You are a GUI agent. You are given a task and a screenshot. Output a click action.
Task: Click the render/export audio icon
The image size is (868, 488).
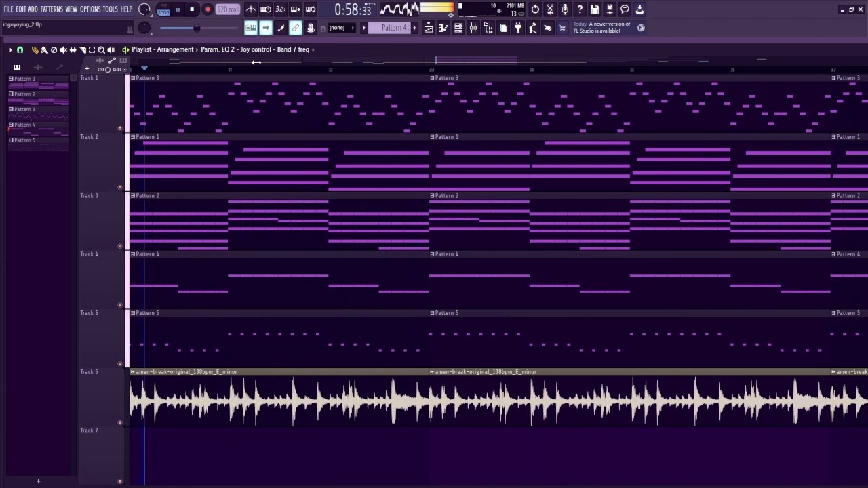click(x=610, y=9)
